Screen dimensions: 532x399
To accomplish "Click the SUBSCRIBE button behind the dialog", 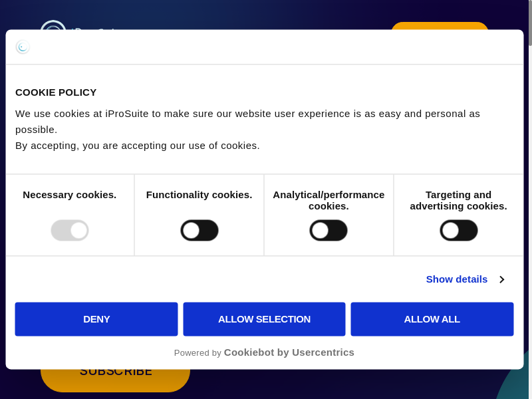I will [116, 379].
